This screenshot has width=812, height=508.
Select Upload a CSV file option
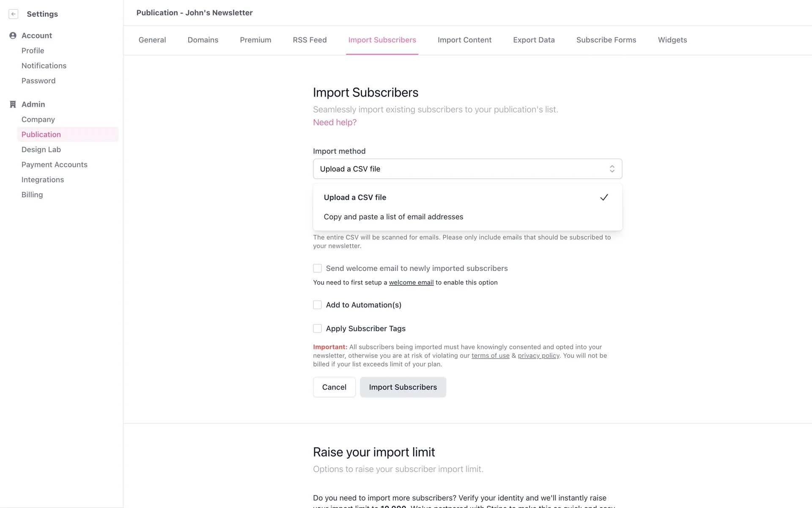click(x=355, y=197)
